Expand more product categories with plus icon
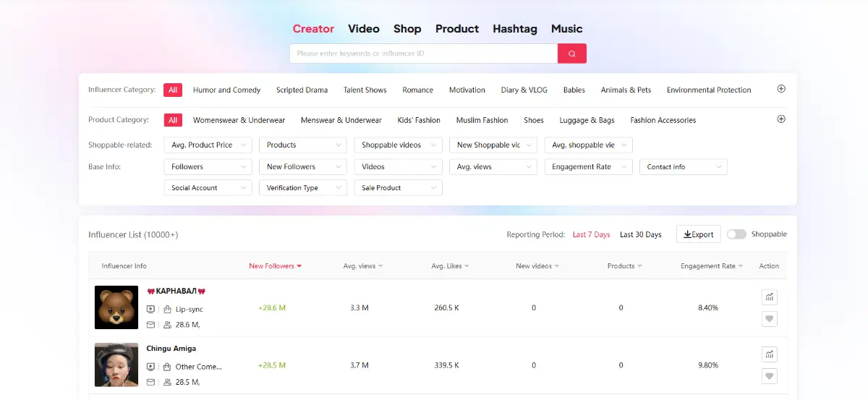Image resolution: width=868 pixels, height=400 pixels. [781, 119]
